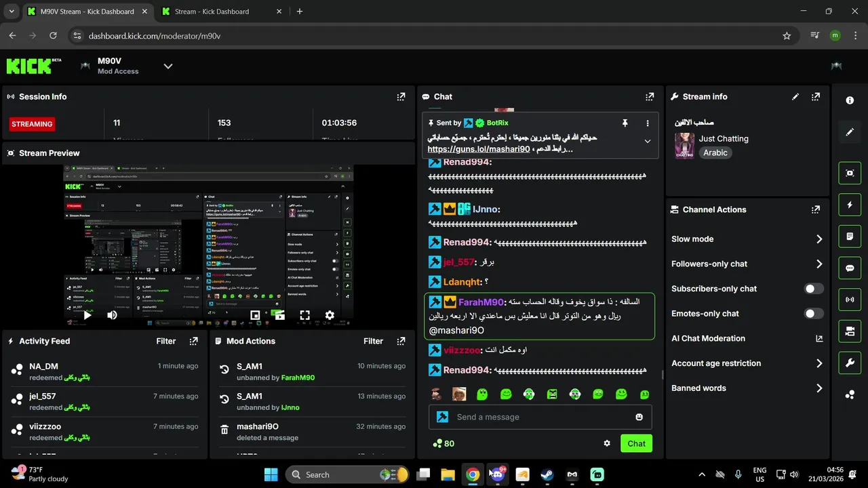This screenshot has height=488, width=868.
Task: Open the chat bubble icon in right sidebar
Action: [850, 268]
